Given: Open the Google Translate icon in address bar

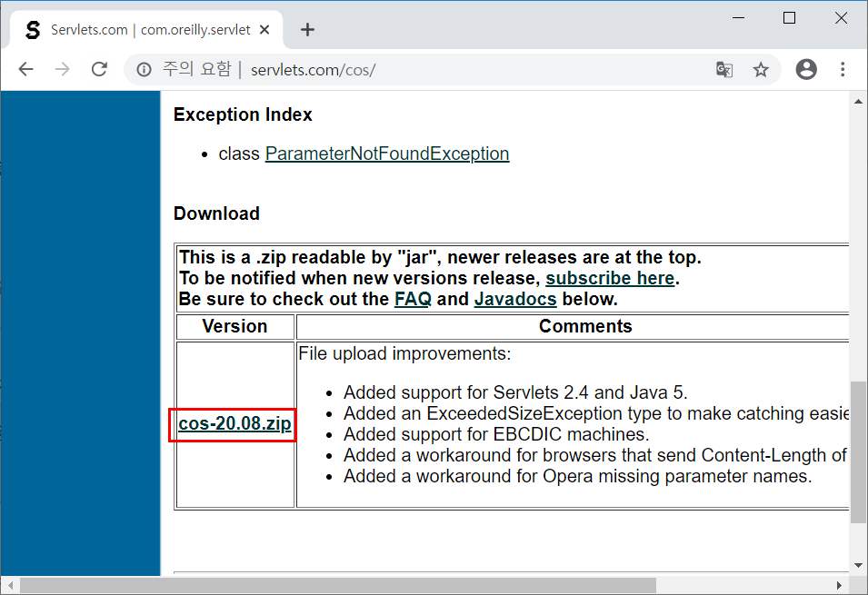Looking at the screenshot, I should [724, 70].
